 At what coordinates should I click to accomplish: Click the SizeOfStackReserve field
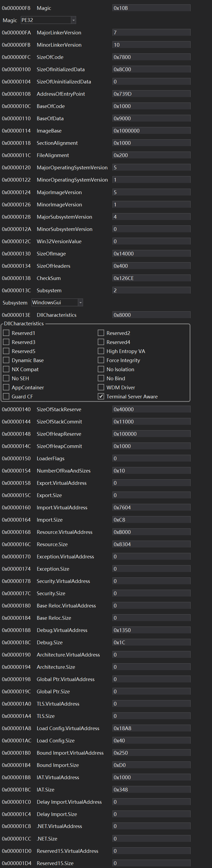click(151, 409)
